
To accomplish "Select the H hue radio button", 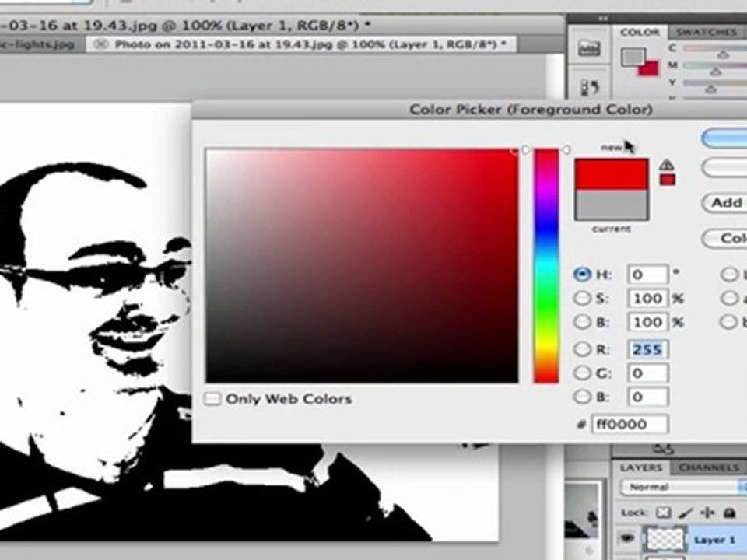I will (582, 275).
